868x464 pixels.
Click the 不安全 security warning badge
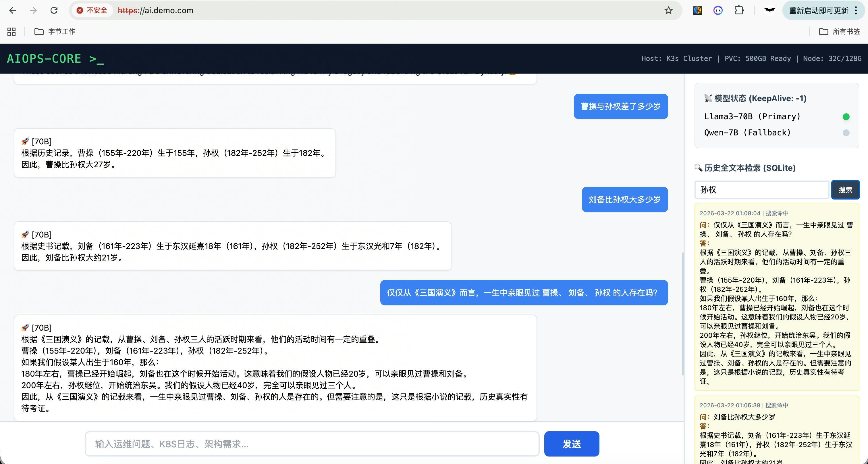92,10
